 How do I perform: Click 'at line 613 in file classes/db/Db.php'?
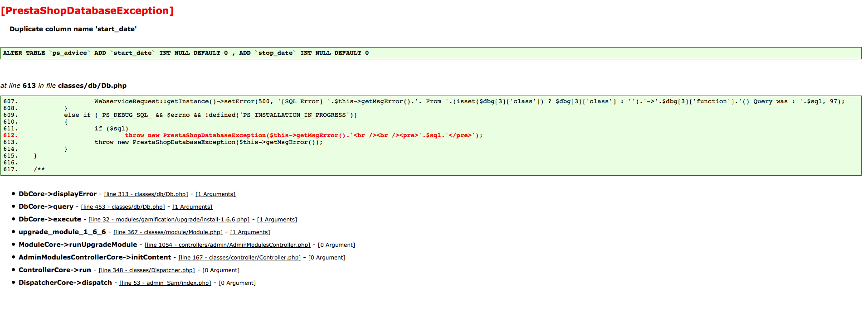(x=63, y=86)
